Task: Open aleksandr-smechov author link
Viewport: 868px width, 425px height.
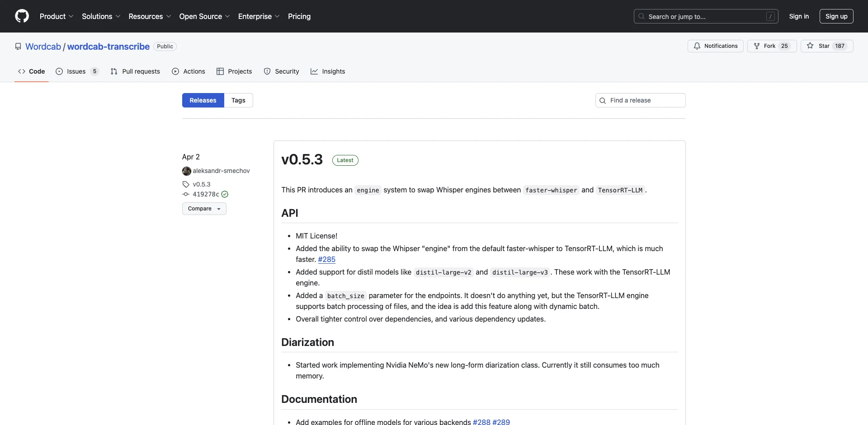Action: (221, 171)
